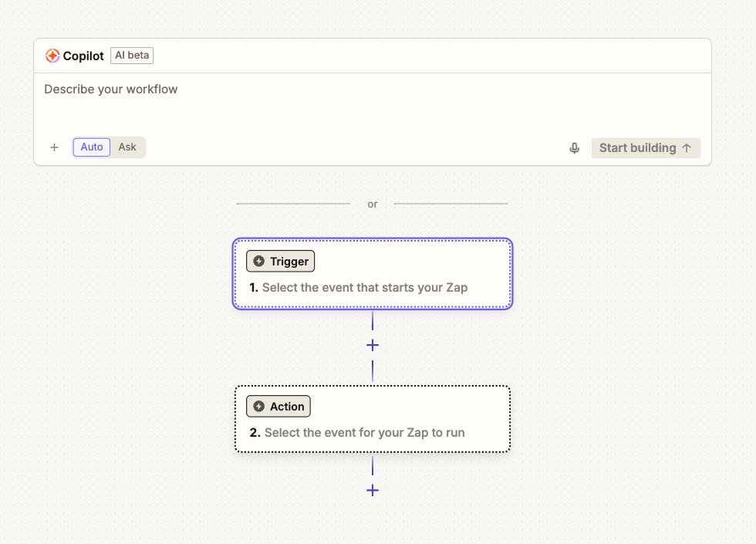Click the Copilot title text
This screenshot has width=756, height=544.
(x=83, y=56)
